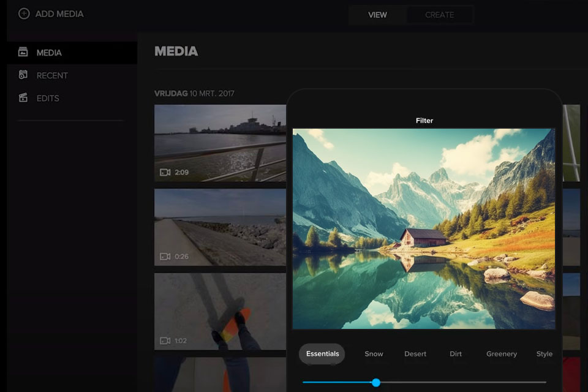The image size is (588, 392).
Task: Click the VRIJDAG 10 MRT. 2017 date header
Action: (x=194, y=93)
